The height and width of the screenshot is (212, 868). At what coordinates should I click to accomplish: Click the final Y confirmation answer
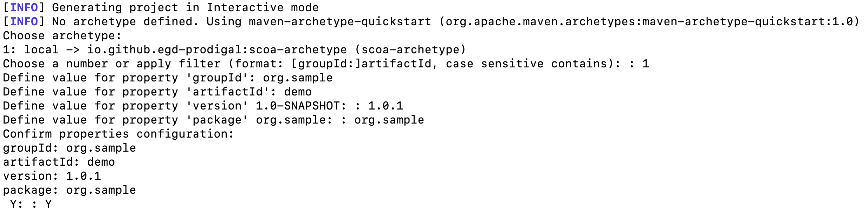click(x=48, y=204)
